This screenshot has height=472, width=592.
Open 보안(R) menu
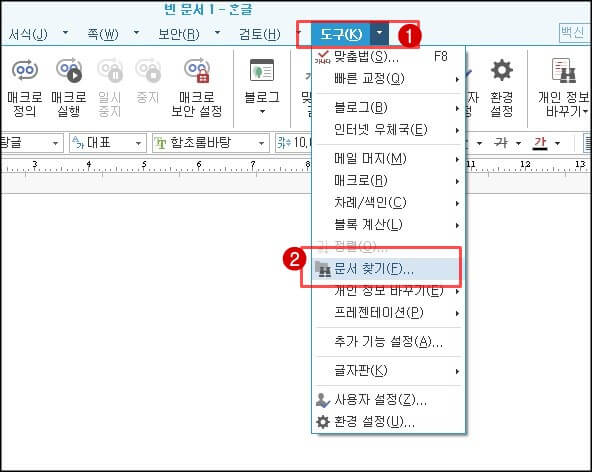point(179,34)
